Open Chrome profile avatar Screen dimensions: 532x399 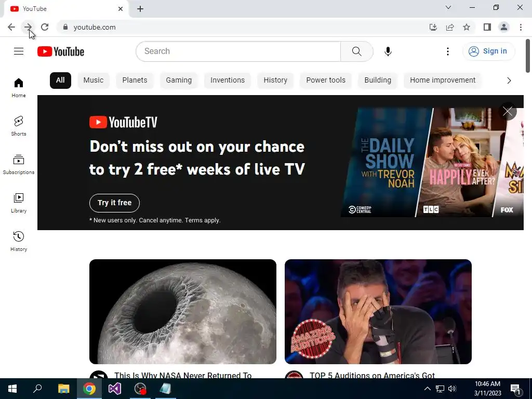click(x=504, y=27)
